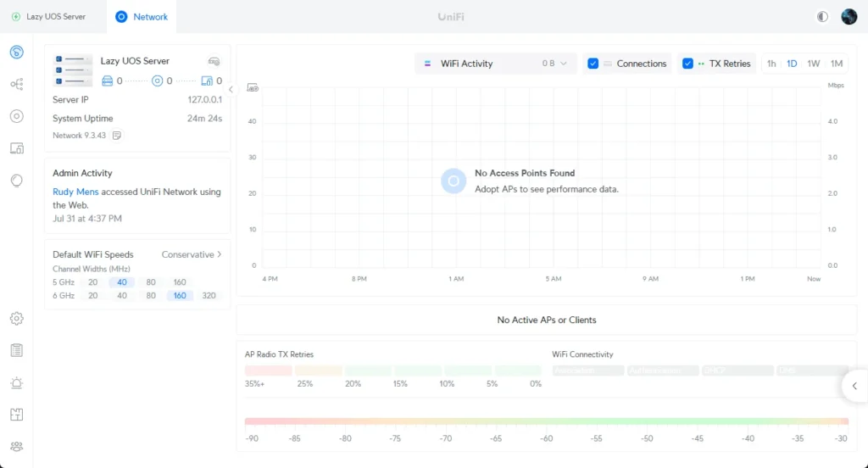The width and height of the screenshot is (868, 468).
Task: Click the Rudy Mens admin link
Action: click(75, 192)
